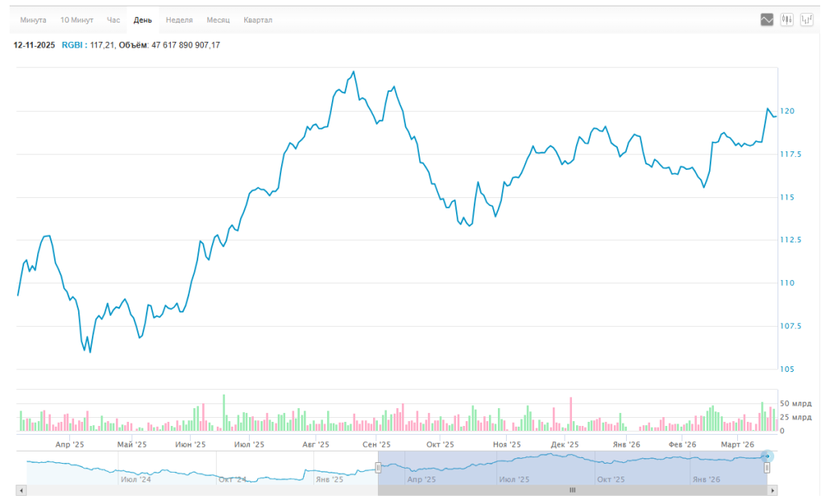Switch to candlestick chart view
Viewport: 825px width, 504px height.
pos(786,19)
